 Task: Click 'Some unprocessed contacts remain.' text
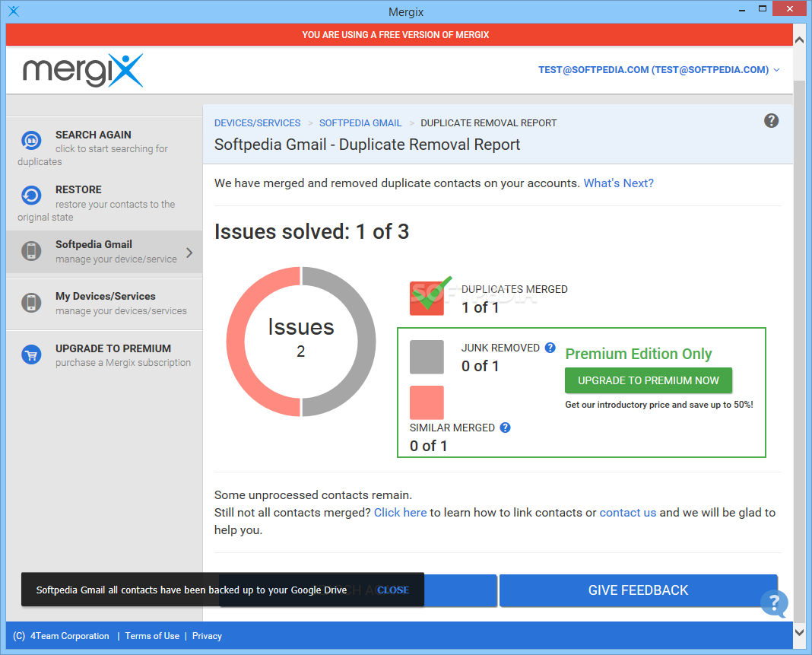[x=313, y=495]
